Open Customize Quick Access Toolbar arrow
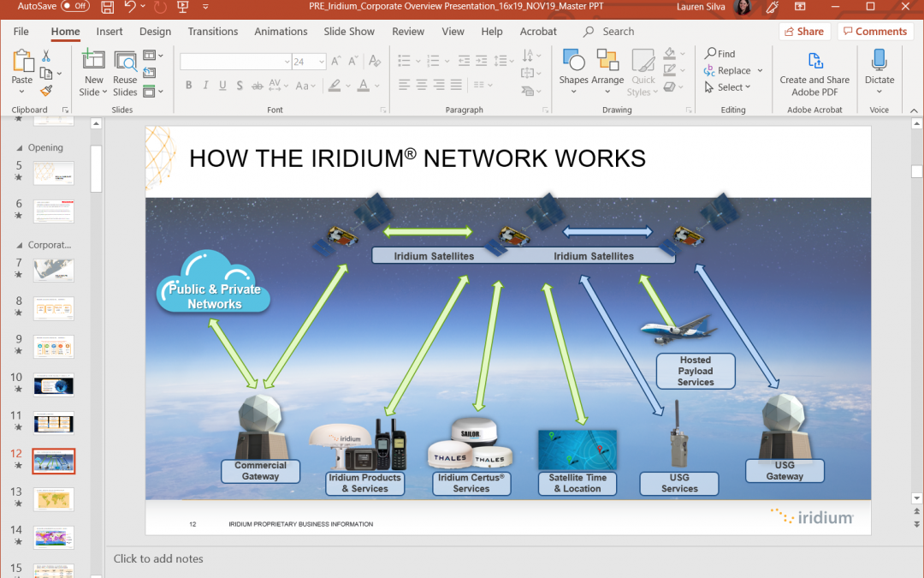Image resolution: width=924 pixels, height=578 pixels. tap(205, 7)
